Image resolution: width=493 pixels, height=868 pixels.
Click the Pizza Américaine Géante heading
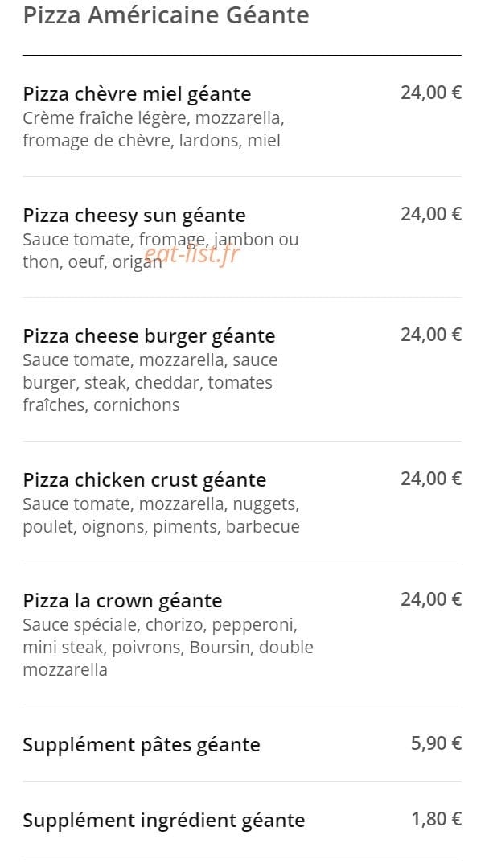[166, 15]
